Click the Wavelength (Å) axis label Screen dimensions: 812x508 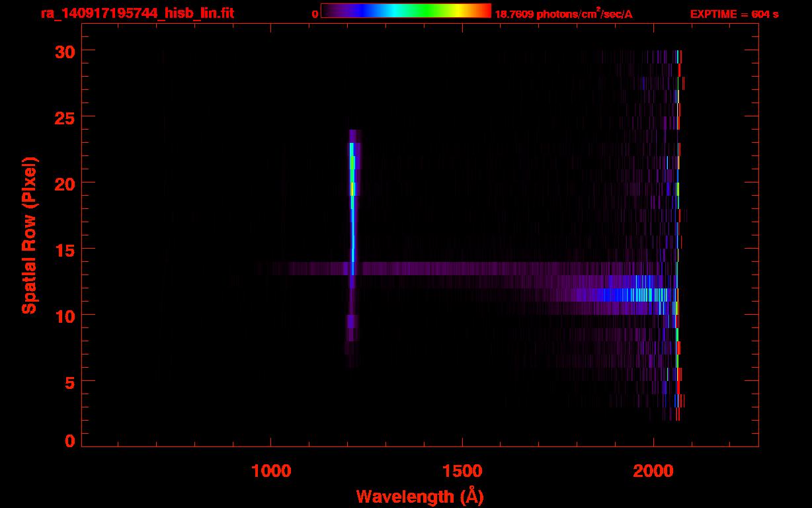pyautogui.click(x=420, y=496)
